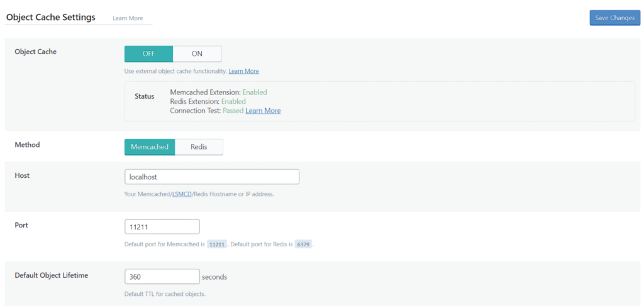Select Memcached as the cache method
Image resolution: width=644 pixels, height=306 pixels.
(x=150, y=146)
